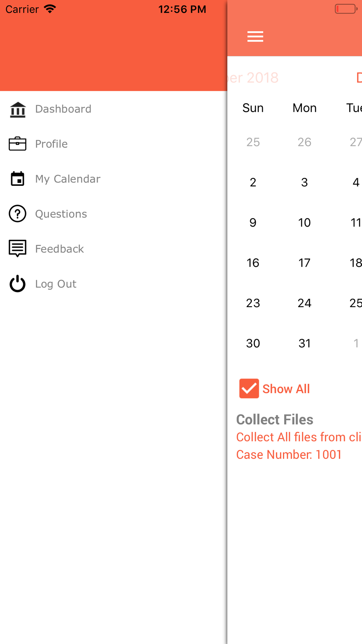Open the Dashboard menu item

63,109
